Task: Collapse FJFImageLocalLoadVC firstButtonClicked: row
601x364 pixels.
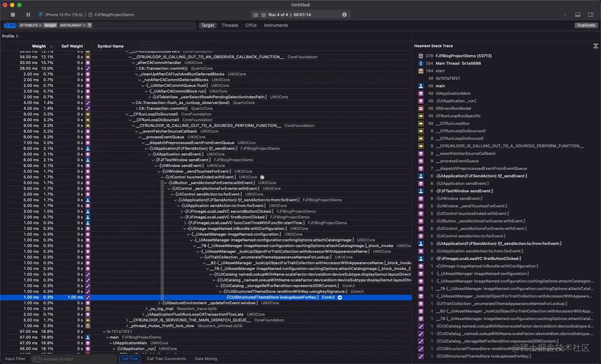Action: [182, 217]
